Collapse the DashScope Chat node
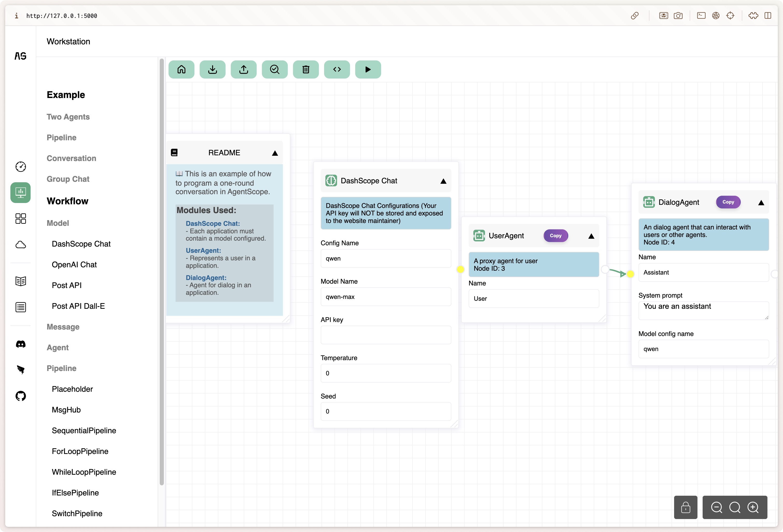783x532 pixels. [x=443, y=181]
